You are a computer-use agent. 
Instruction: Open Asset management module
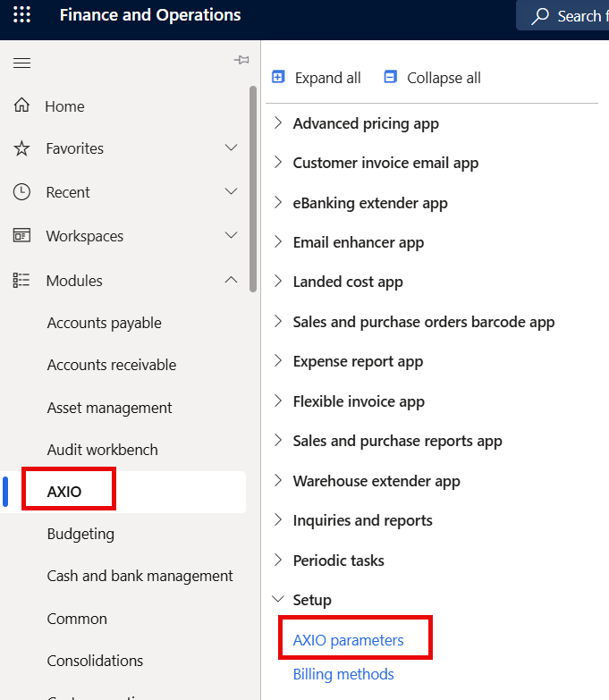click(x=109, y=408)
